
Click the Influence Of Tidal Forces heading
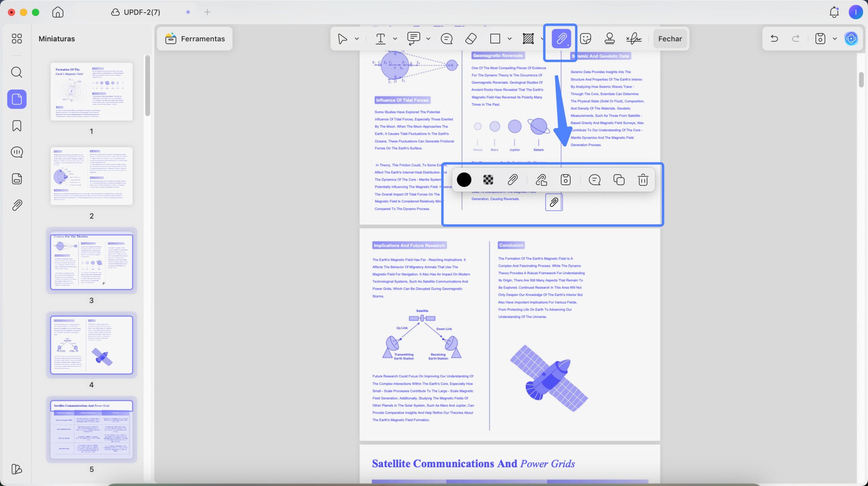402,100
